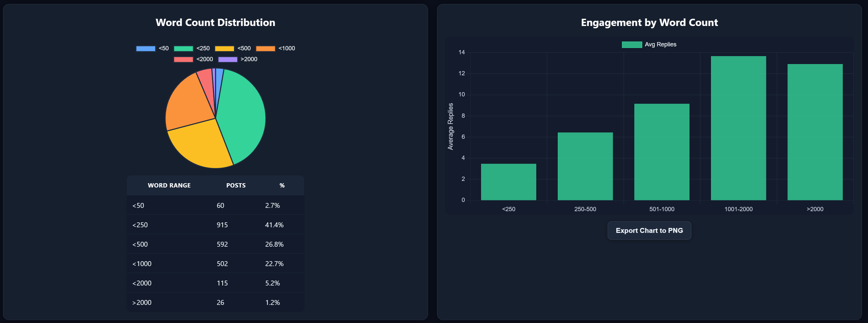
Task: Select the 501-1000 engagement bar
Action: [662, 152]
